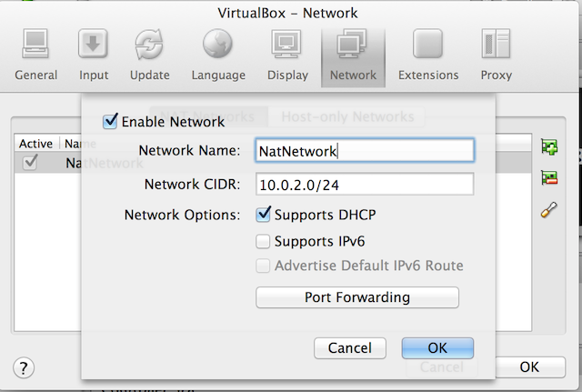Click into the Network Name field

pyautogui.click(x=365, y=150)
